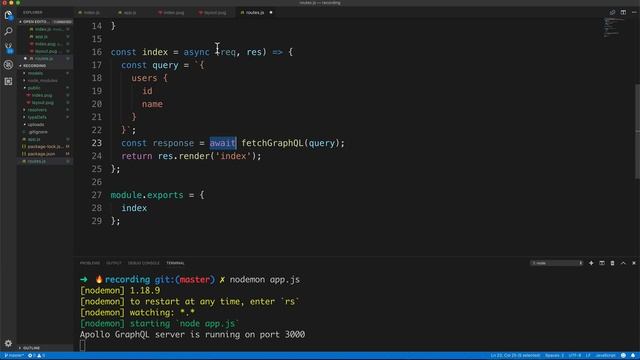Change end of line via LF status entry
640x360 pixels.
tap(588, 356)
